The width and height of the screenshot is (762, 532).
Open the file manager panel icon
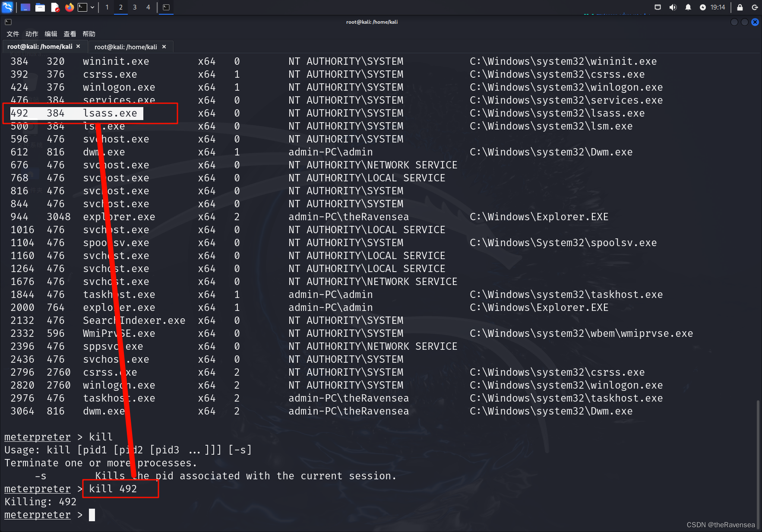click(x=40, y=7)
